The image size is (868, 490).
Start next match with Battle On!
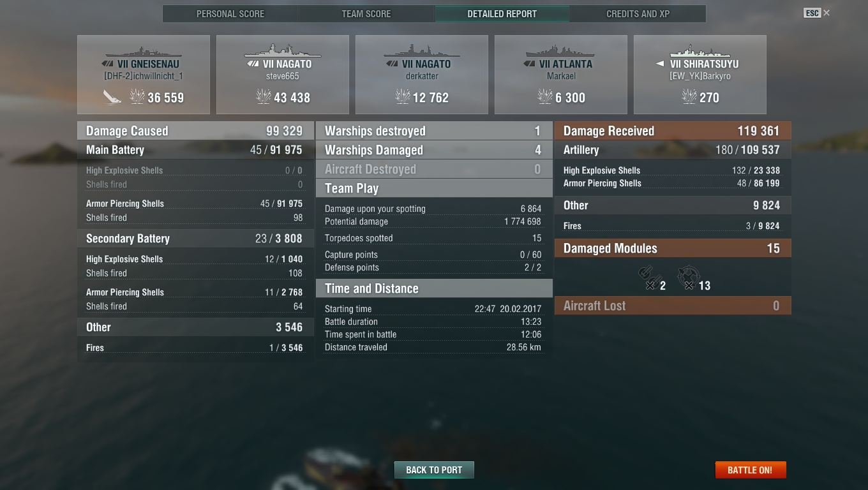pyautogui.click(x=750, y=470)
